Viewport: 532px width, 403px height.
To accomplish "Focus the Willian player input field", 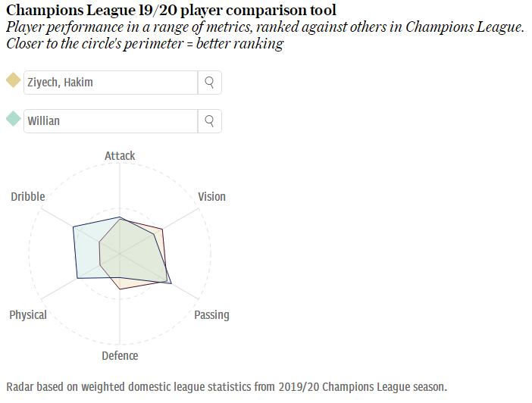I will (111, 121).
